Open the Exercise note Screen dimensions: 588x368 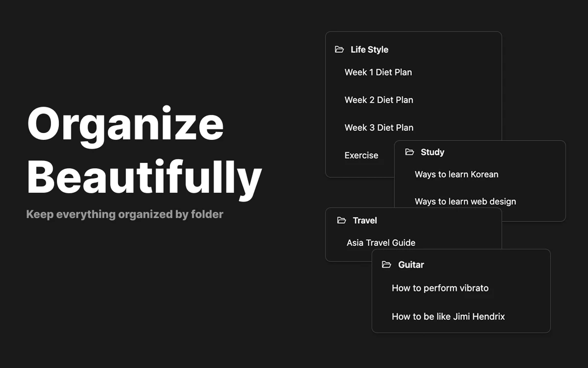coord(361,155)
